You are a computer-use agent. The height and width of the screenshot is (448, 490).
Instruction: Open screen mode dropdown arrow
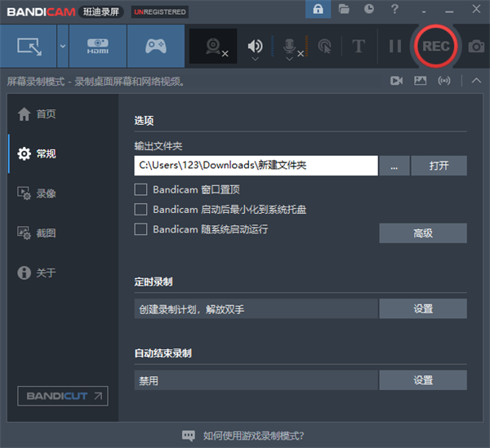click(63, 47)
